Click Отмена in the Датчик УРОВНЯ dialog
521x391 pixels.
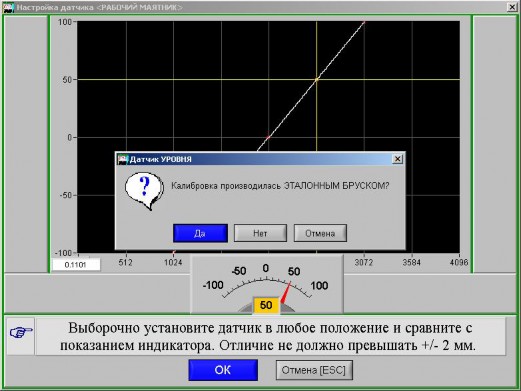pyautogui.click(x=320, y=233)
